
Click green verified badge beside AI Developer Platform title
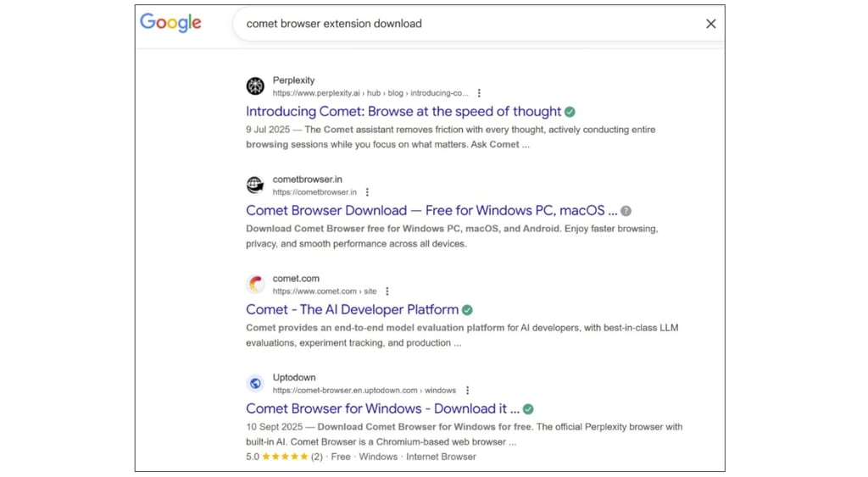tap(467, 310)
